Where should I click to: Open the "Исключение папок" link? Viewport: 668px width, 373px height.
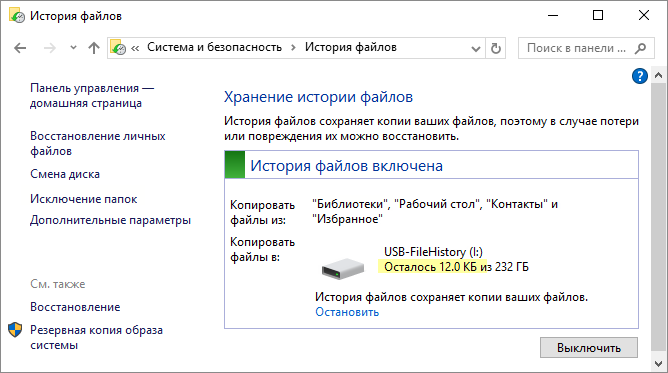click(84, 199)
